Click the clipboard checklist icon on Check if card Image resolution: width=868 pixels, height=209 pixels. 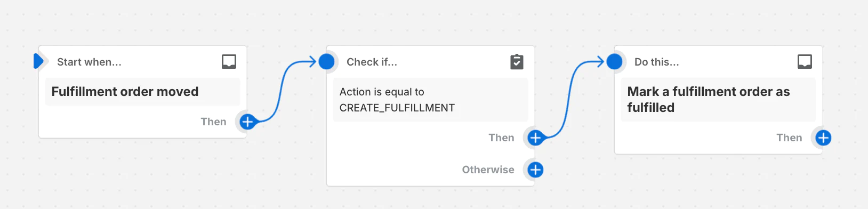(517, 62)
